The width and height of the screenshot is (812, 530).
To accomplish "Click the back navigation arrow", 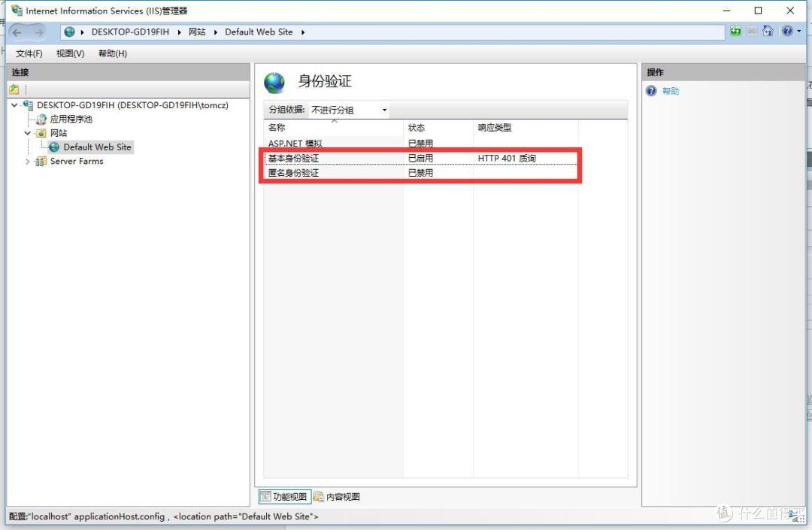I will 18,32.
